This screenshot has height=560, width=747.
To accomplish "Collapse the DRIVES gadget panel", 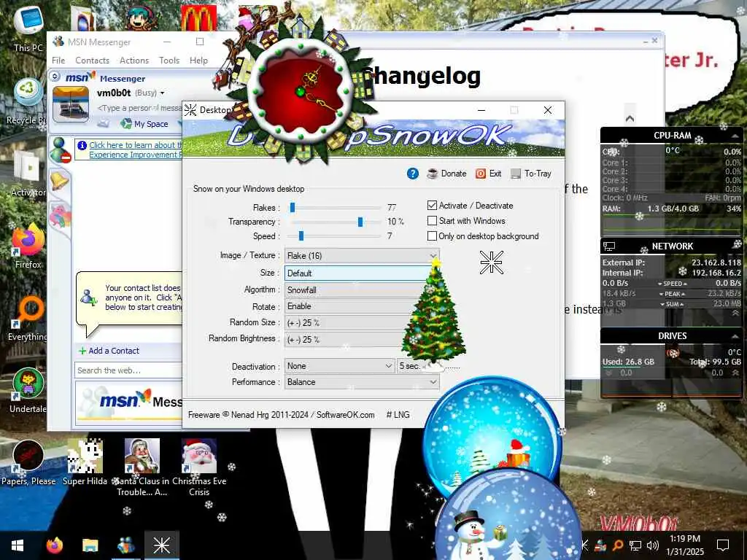I will point(735,336).
